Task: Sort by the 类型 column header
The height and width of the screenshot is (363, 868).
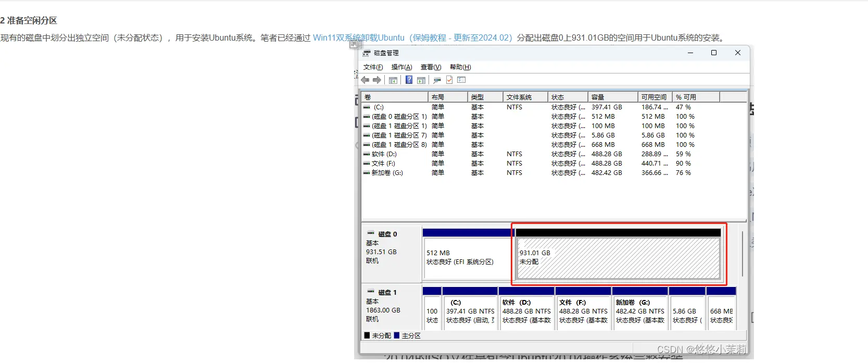Action: [x=485, y=97]
